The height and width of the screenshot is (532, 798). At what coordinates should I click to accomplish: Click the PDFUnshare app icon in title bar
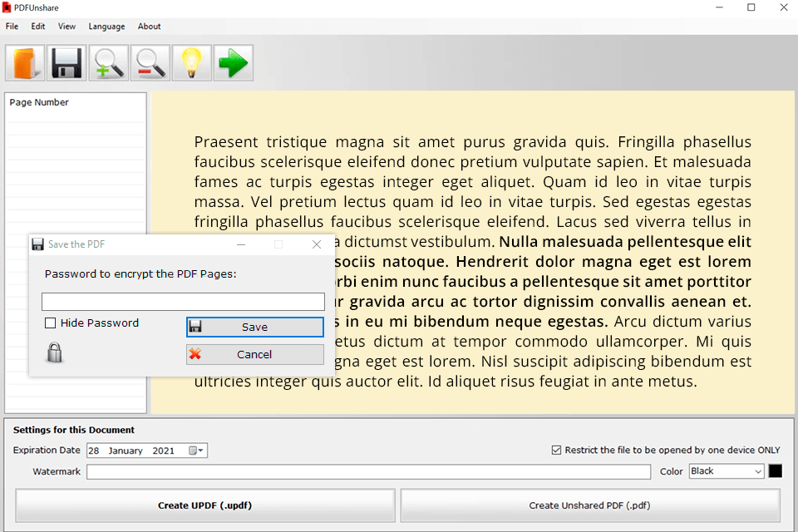coord(7,7)
